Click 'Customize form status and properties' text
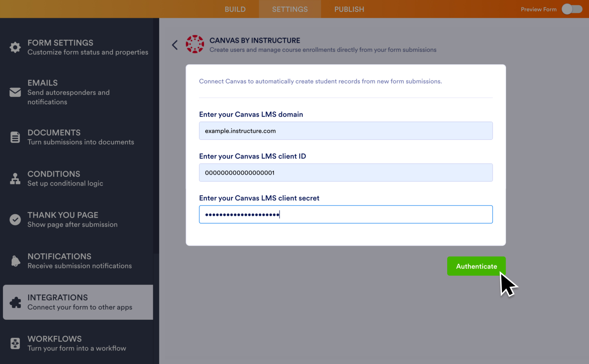 88,52
